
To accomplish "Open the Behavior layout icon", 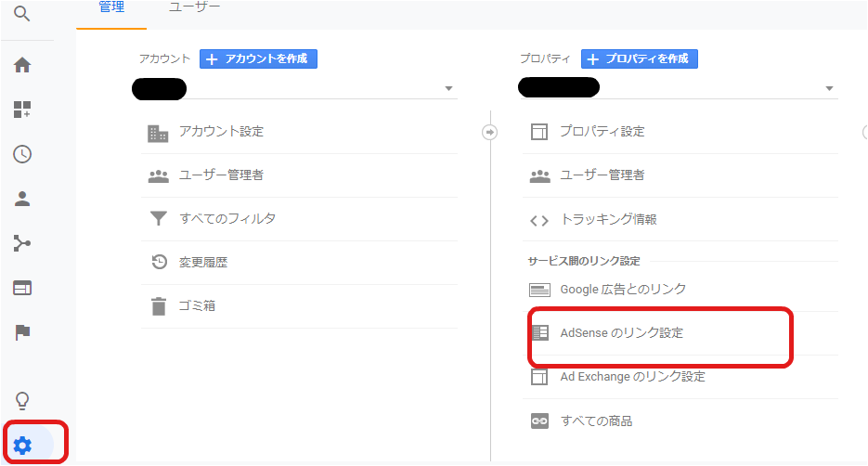I will [x=22, y=288].
